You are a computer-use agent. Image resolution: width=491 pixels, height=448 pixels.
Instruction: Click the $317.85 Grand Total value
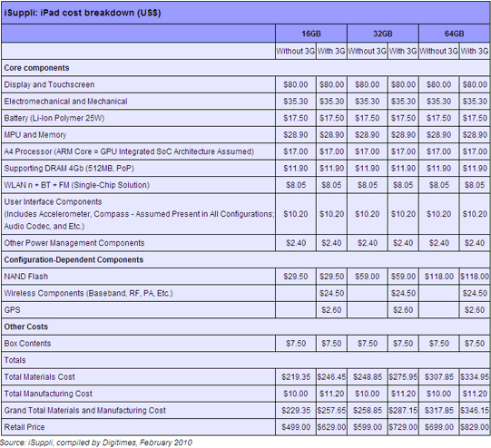[x=438, y=411]
